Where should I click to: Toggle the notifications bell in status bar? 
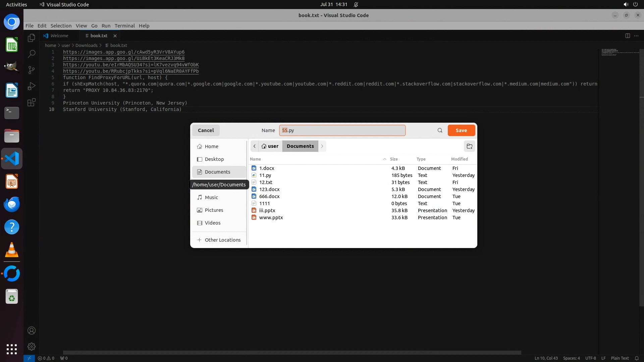(637, 358)
